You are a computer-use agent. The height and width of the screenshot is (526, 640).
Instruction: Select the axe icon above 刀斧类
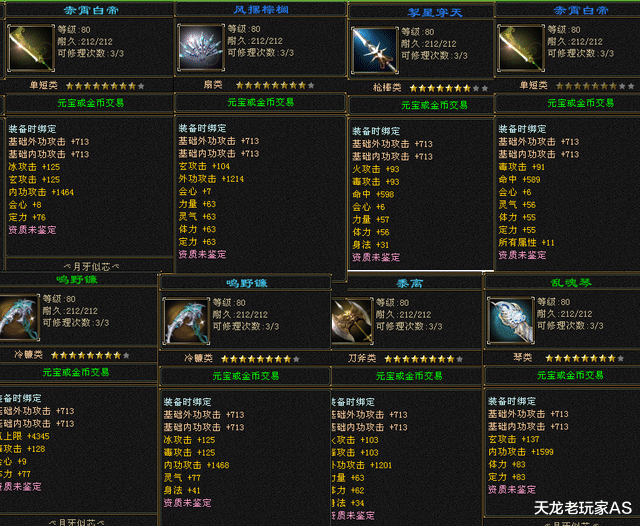pyautogui.click(x=352, y=321)
